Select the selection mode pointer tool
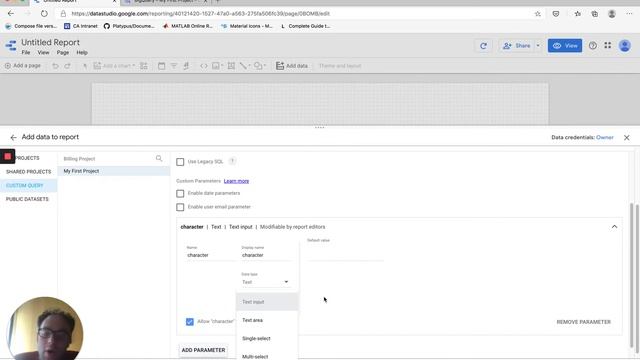 tap(85, 66)
